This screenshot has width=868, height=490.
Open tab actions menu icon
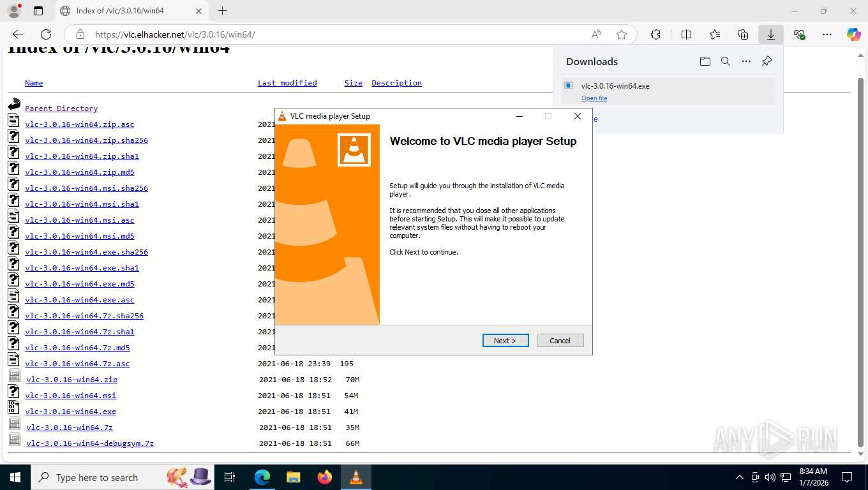pyautogui.click(x=38, y=11)
